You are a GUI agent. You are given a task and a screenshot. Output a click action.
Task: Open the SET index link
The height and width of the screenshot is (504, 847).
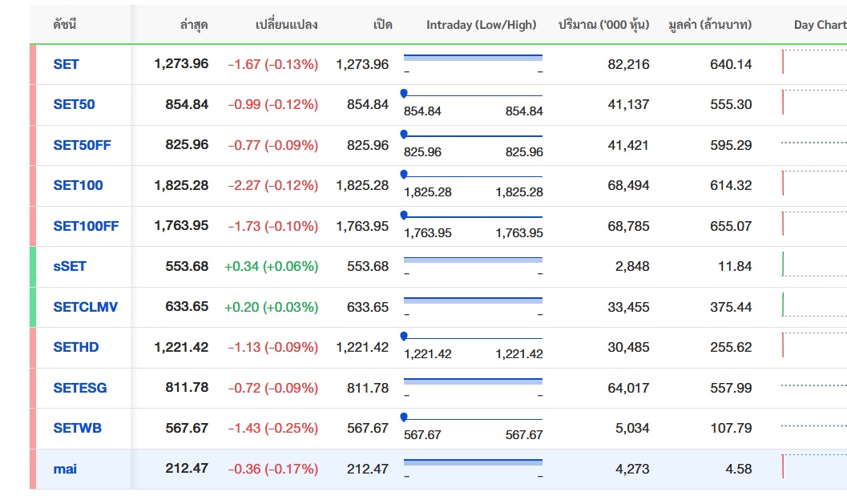(66, 64)
